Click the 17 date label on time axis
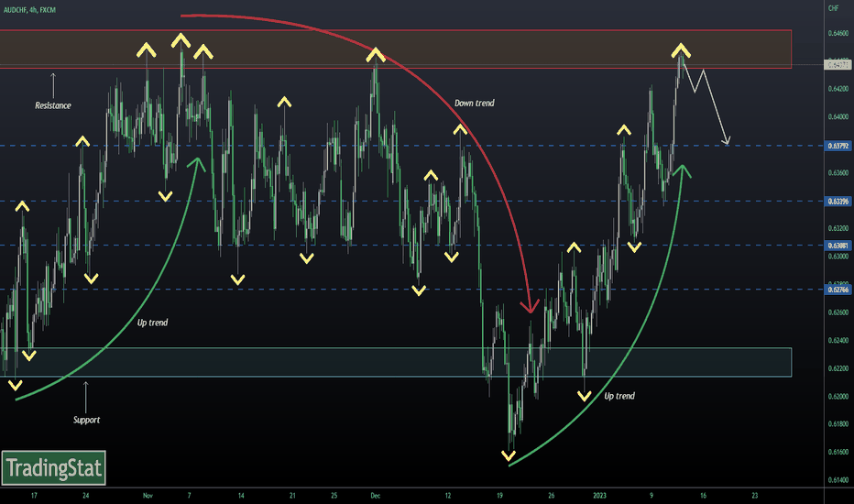The width and height of the screenshot is (854, 504). tap(34, 496)
